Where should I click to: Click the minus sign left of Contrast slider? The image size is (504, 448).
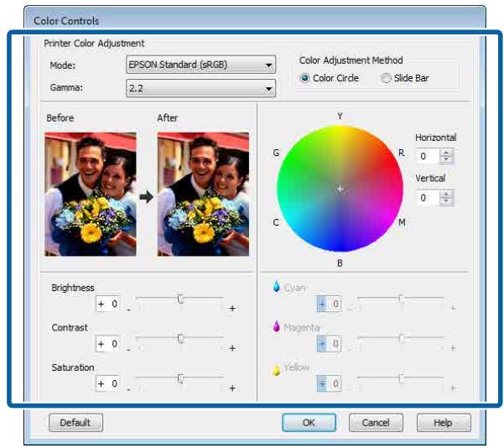point(128,350)
